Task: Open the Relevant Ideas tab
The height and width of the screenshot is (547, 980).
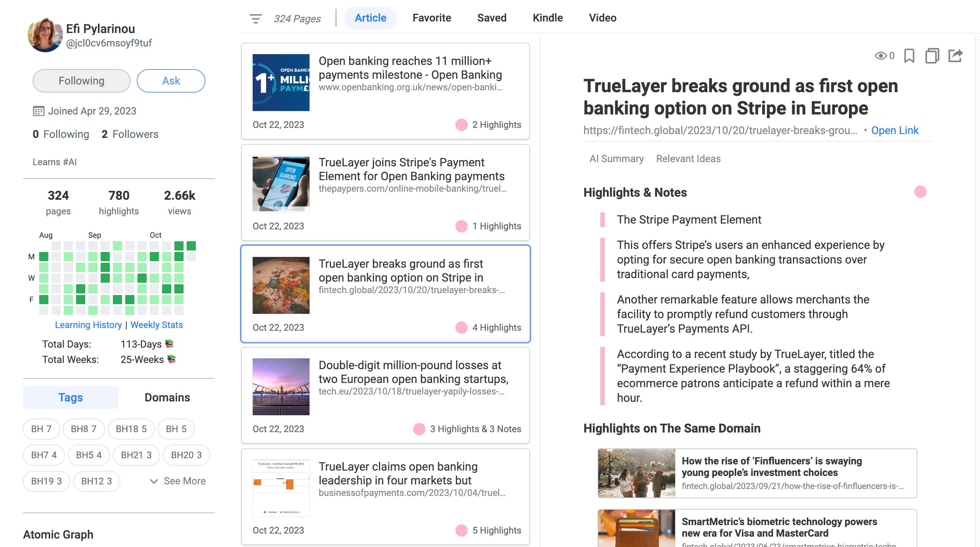Action: coord(688,159)
